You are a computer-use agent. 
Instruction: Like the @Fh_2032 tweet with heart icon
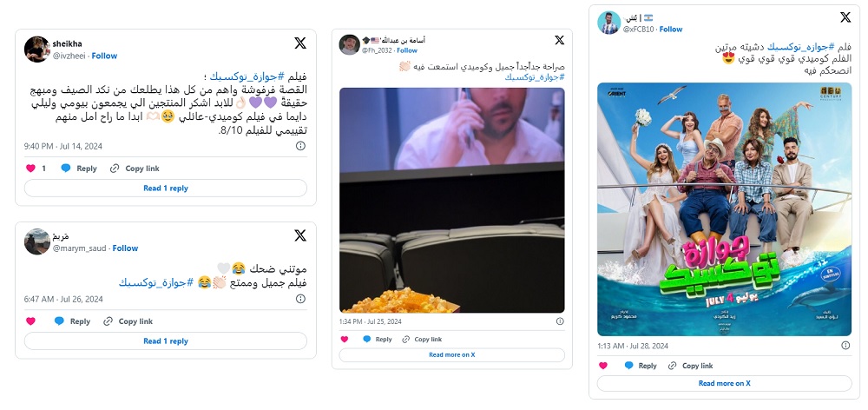[x=345, y=339]
